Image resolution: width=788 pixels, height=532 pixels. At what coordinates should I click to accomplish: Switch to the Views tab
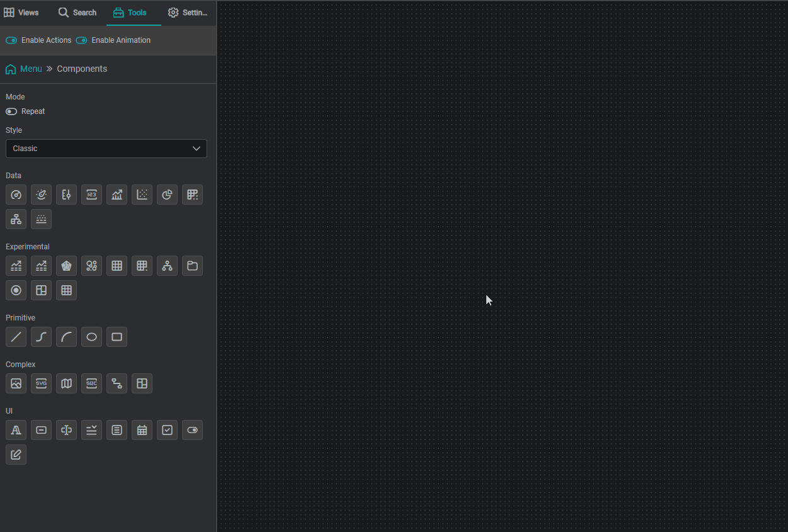click(21, 13)
